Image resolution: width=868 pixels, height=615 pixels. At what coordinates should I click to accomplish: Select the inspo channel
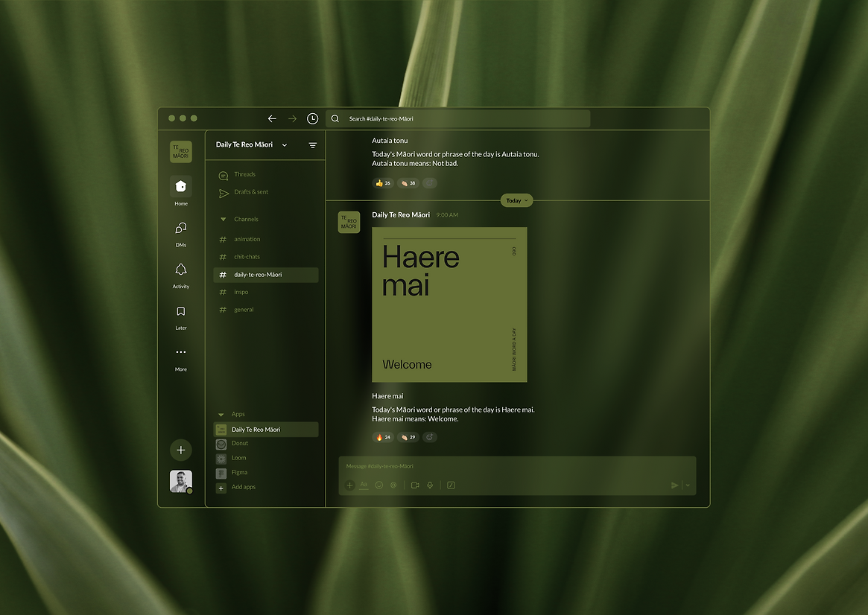pos(241,292)
